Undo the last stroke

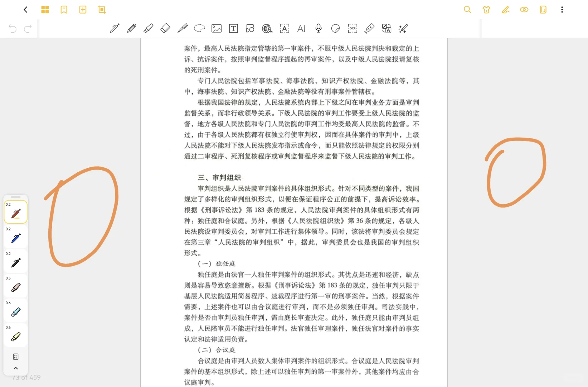point(12,29)
